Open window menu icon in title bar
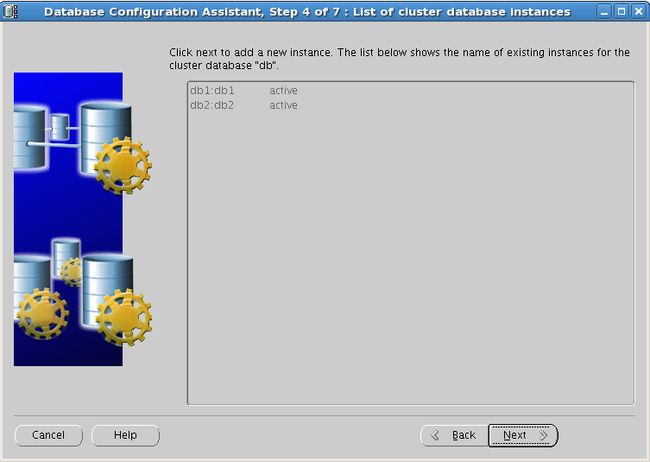 pyautogui.click(x=10, y=12)
